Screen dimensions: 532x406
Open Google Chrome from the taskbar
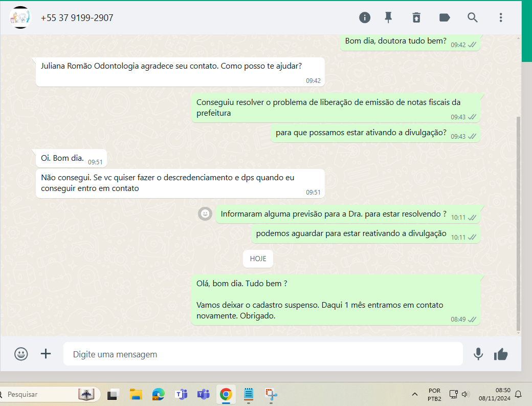226,394
